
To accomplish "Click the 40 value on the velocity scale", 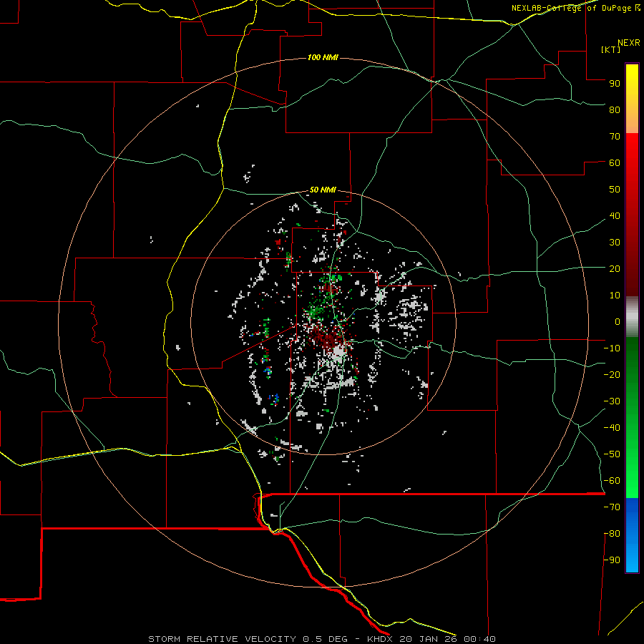I will pos(615,215).
